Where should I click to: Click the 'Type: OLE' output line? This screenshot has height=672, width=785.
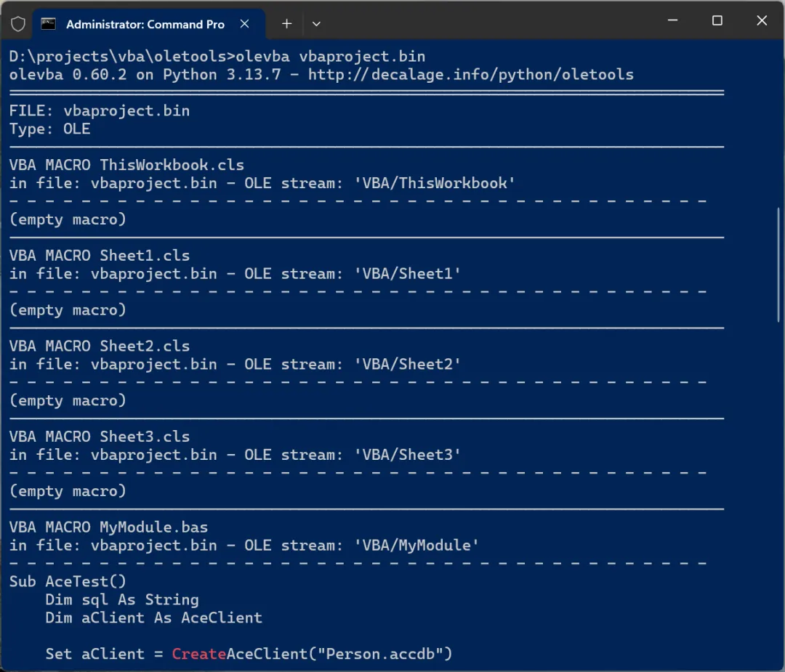tap(50, 129)
